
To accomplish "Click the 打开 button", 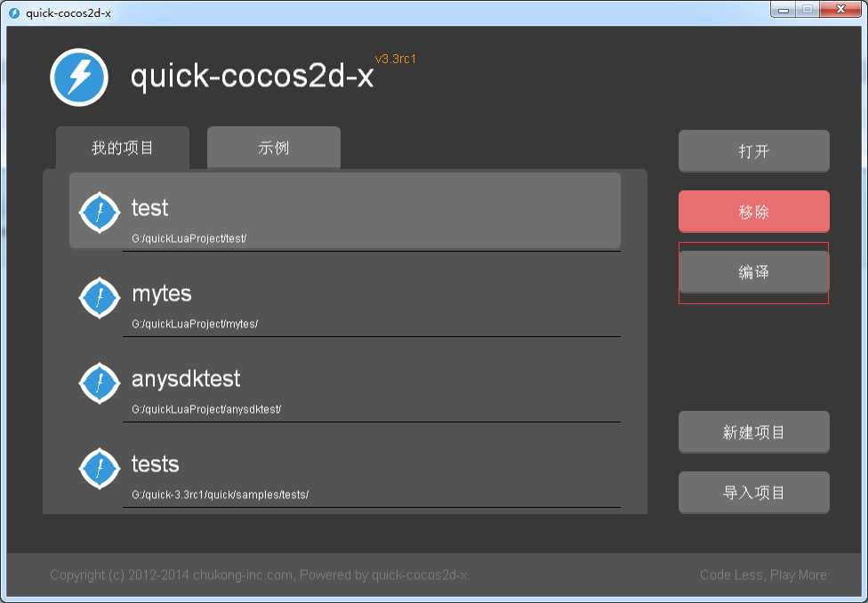I will [x=753, y=151].
